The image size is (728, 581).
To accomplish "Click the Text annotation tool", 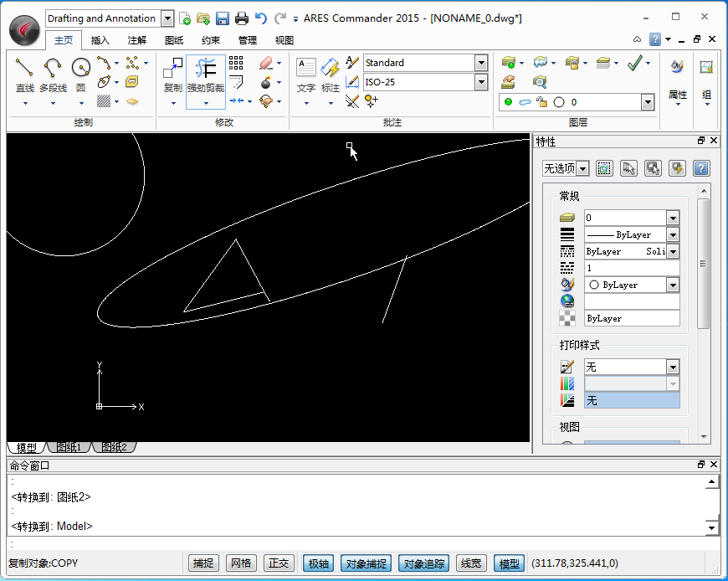I will tap(306, 69).
